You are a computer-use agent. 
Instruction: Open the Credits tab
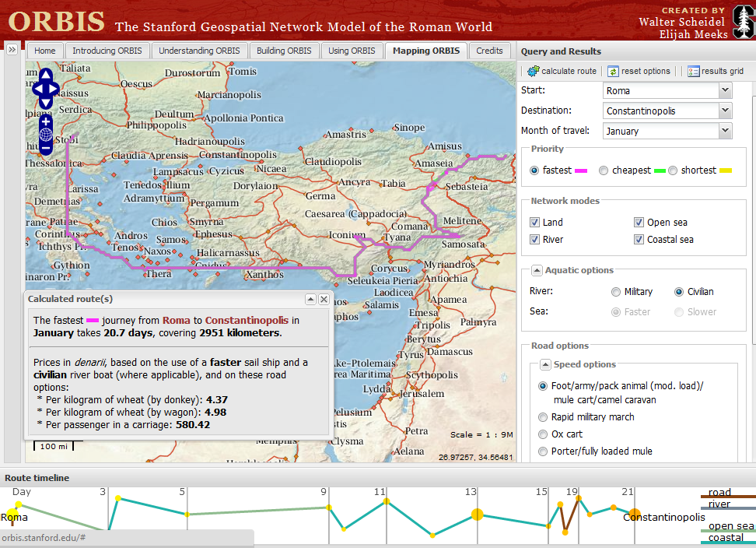coord(489,51)
